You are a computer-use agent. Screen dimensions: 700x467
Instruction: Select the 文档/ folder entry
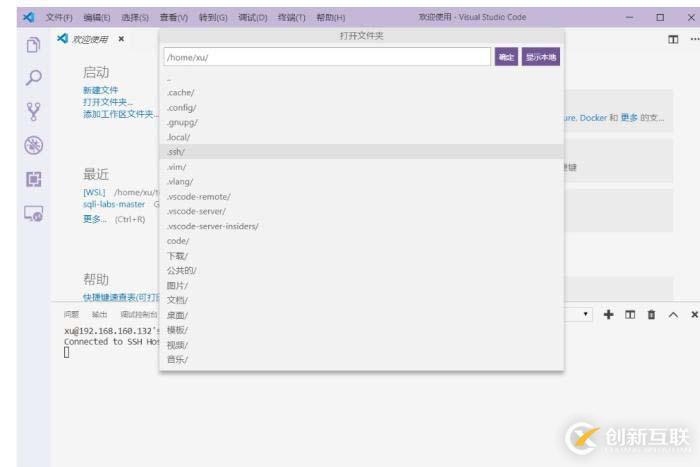(x=361, y=300)
